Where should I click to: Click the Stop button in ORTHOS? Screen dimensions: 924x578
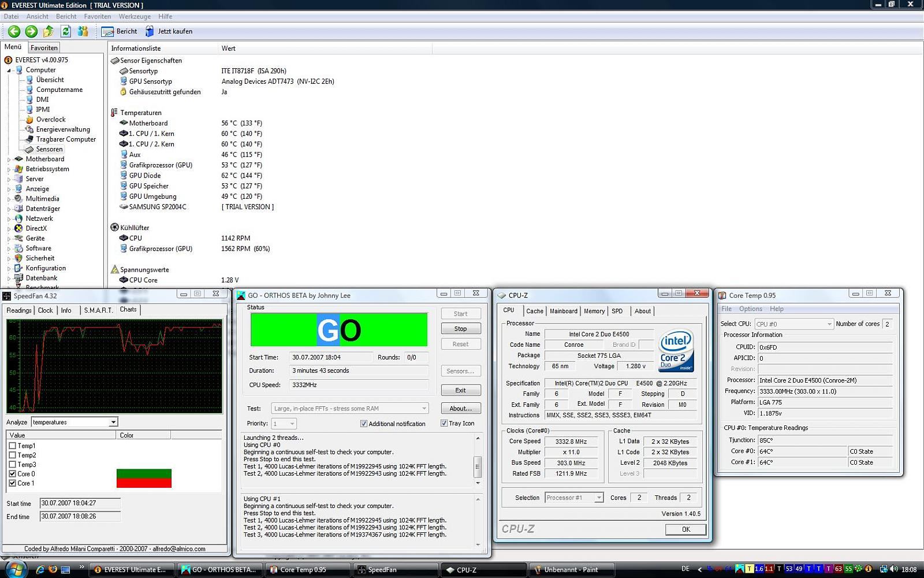pos(460,328)
